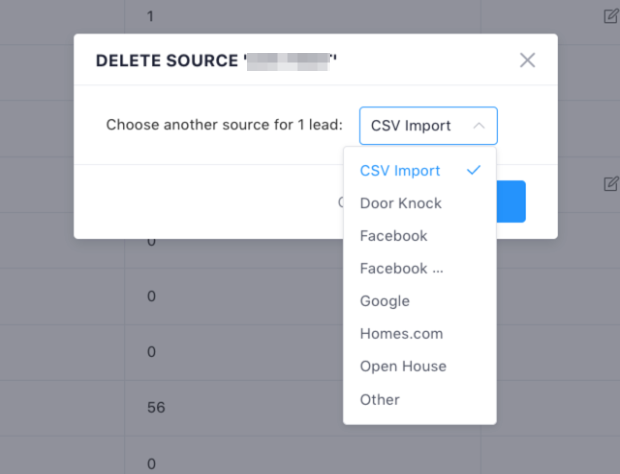
Task: Click the Delete Source dialog title
Action: click(x=216, y=61)
